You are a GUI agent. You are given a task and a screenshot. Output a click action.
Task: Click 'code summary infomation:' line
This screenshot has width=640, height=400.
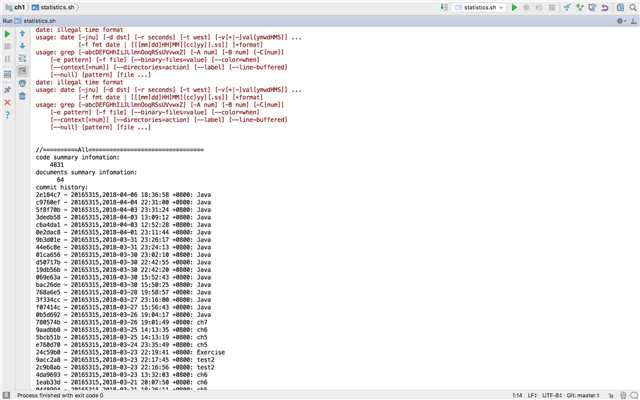[78, 158]
